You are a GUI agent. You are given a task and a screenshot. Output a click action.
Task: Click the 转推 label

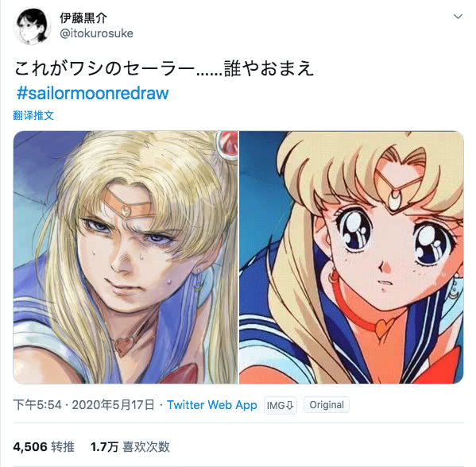coord(63,446)
